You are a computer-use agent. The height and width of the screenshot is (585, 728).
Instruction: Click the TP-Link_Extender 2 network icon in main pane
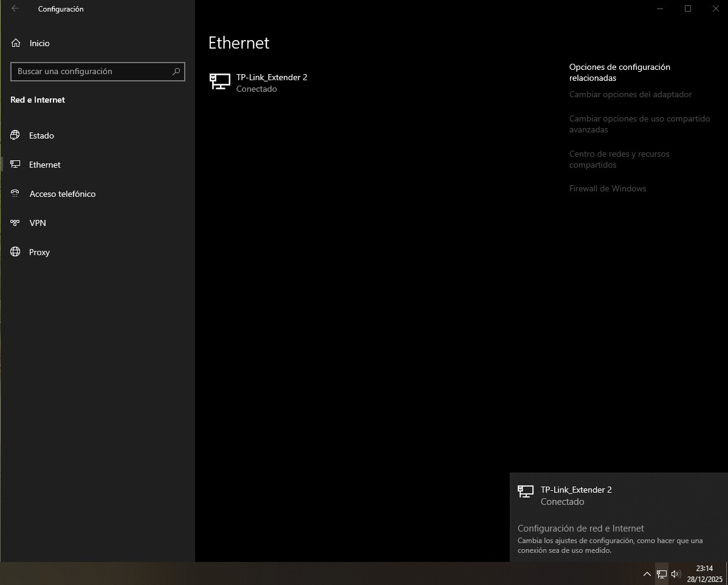pos(219,82)
